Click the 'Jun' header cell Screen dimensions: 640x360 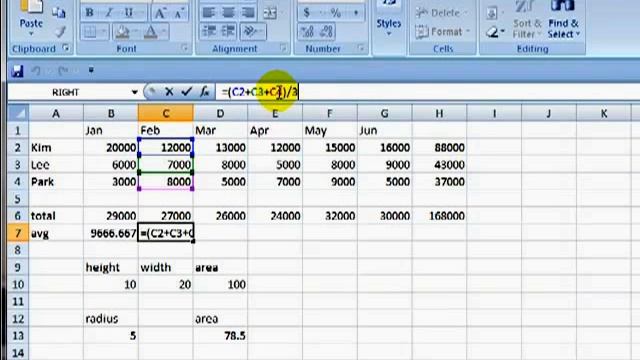(384, 130)
